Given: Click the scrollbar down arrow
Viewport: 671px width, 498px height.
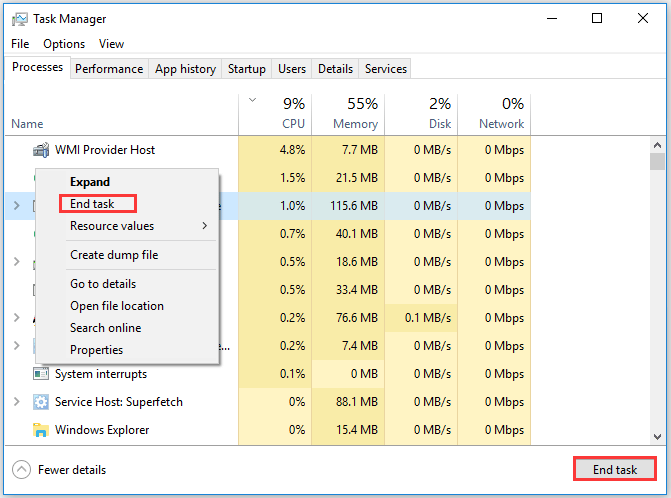Looking at the screenshot, I should (x=657, y=437).
